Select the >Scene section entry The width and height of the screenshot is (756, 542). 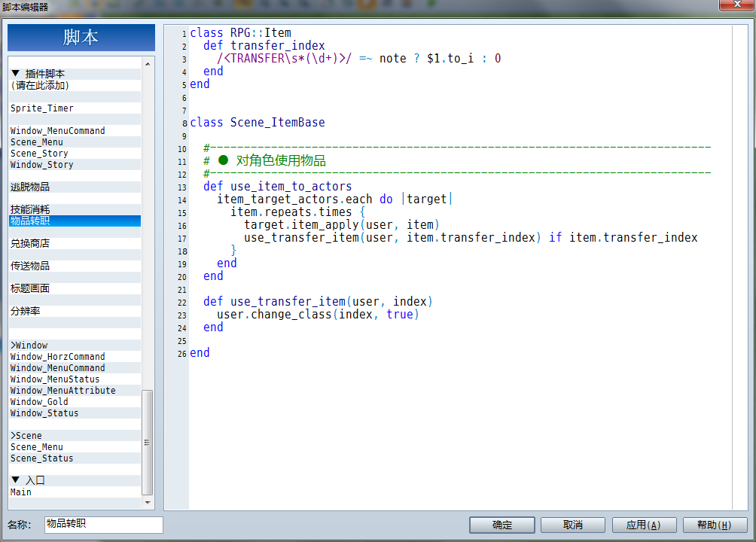click(75, 435)
